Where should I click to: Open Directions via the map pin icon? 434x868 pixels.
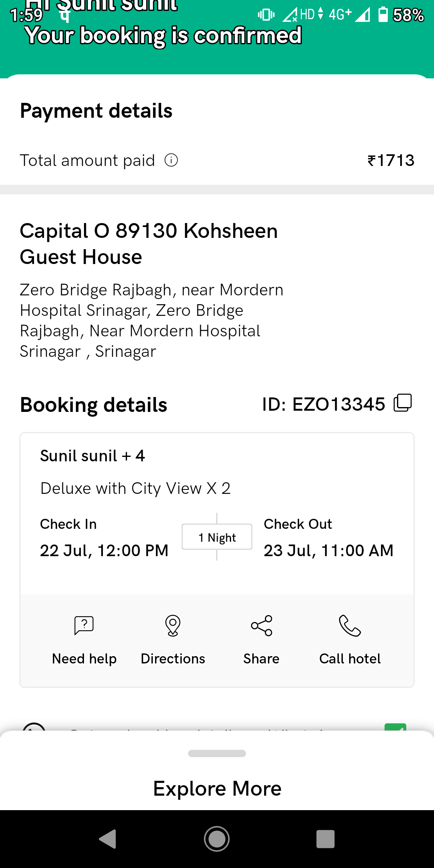click(x=173, y=625)
